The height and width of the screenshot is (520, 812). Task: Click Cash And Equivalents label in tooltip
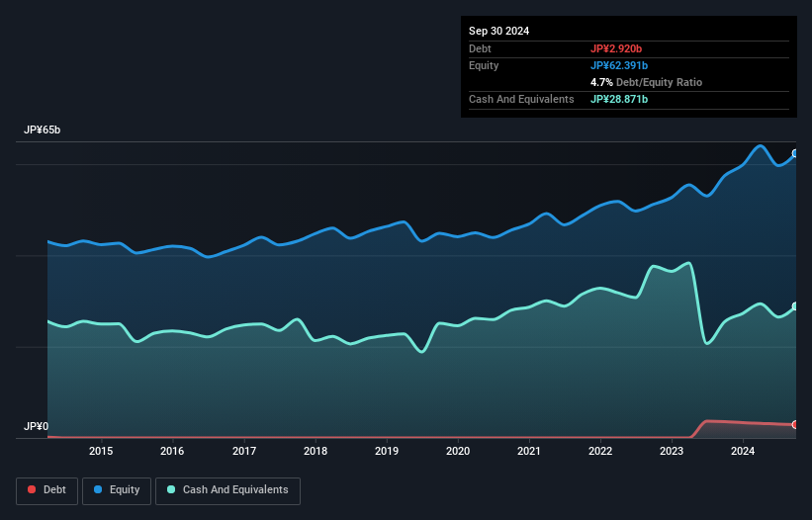(x=521, y=99)
